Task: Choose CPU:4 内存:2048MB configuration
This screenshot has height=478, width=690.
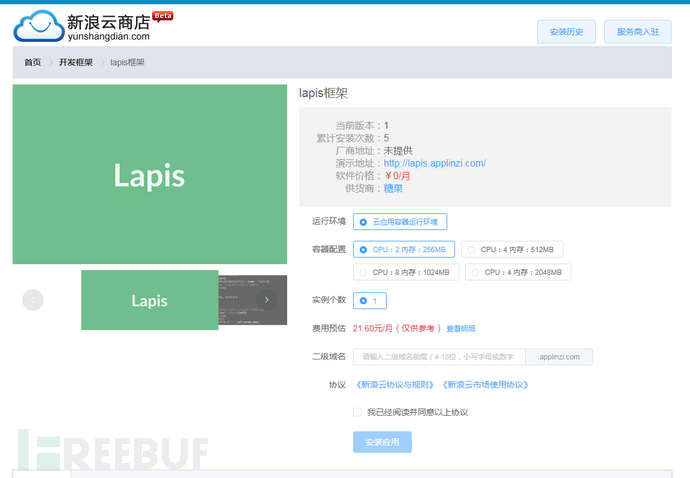Action: pos(518,272)
